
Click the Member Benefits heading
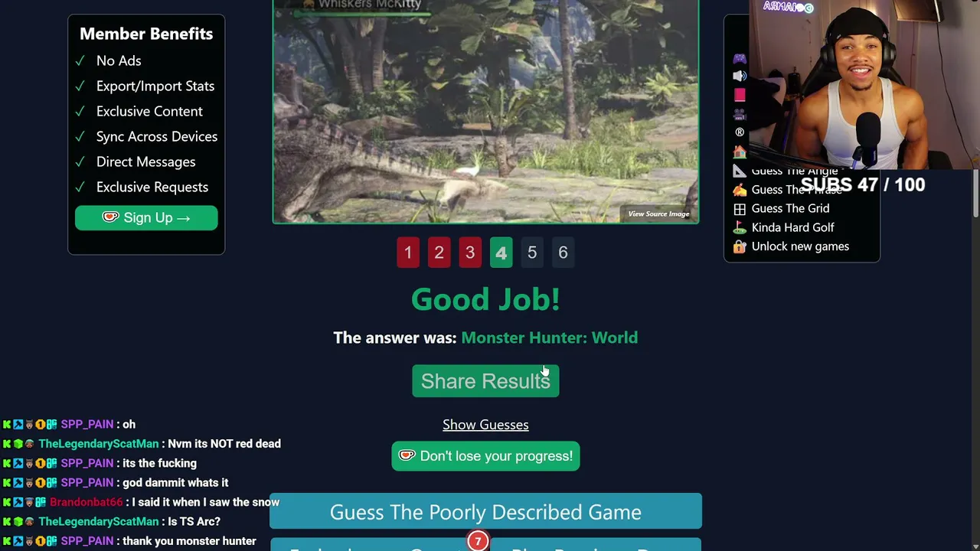coord(146,34)
